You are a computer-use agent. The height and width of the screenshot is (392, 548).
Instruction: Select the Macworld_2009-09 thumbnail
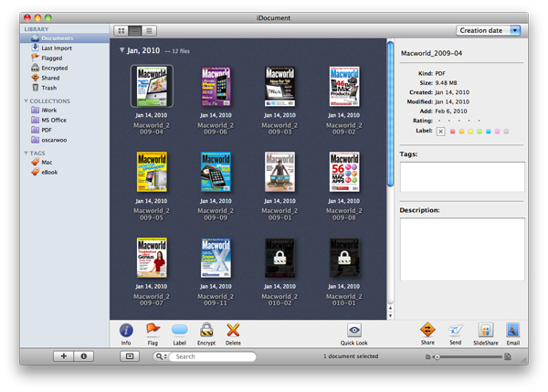click(216, 172)
